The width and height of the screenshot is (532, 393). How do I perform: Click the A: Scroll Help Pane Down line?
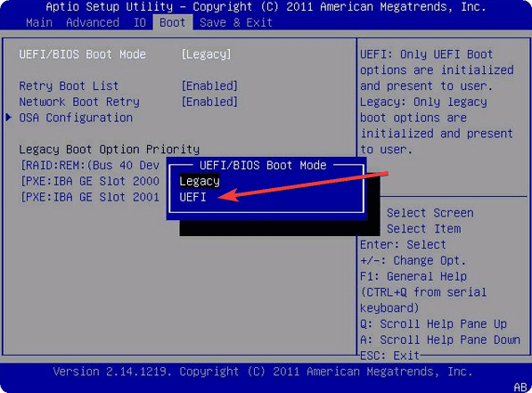coord(440,340)
